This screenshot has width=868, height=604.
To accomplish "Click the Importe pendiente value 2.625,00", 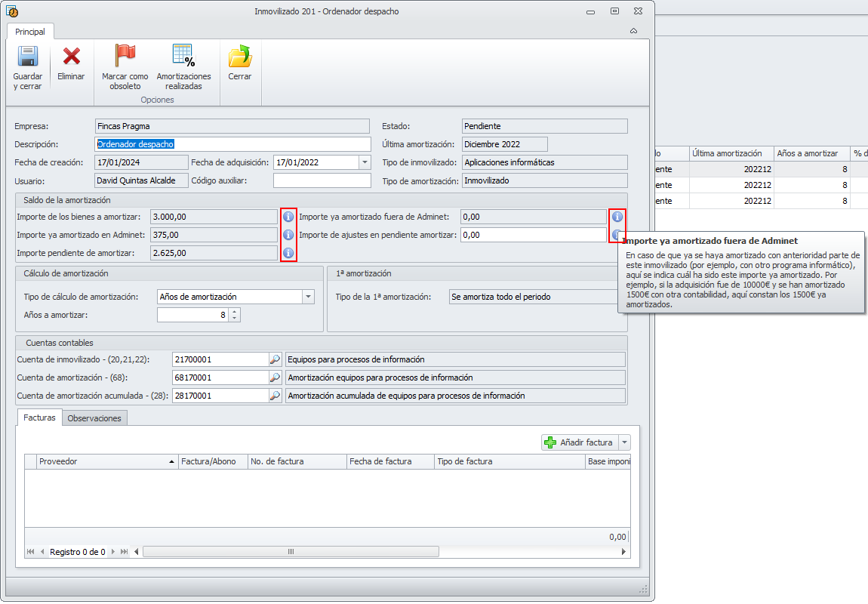I will tap(214, 253).
